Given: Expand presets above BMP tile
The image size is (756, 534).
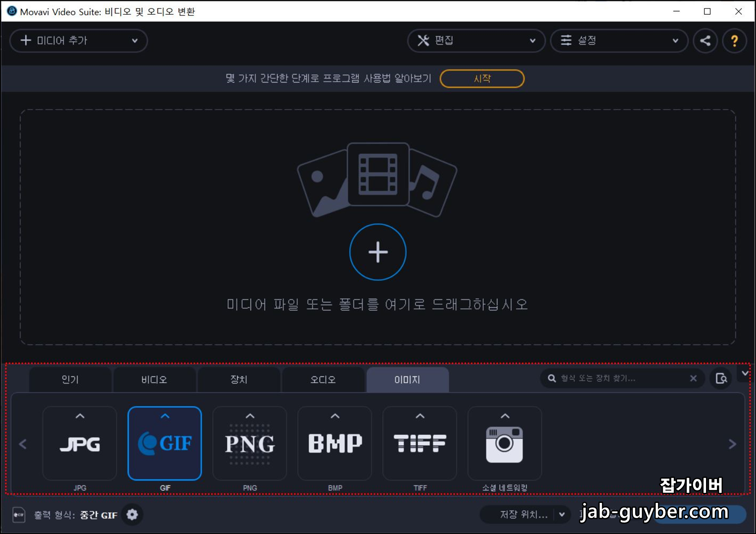Looking at the screenshot, I should coord(335,416).
